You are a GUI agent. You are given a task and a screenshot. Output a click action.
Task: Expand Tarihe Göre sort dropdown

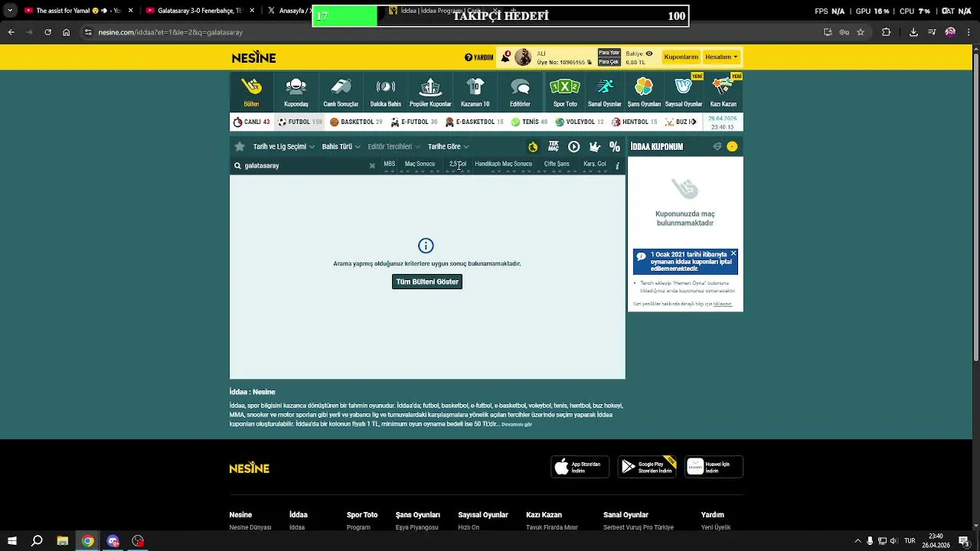[x=448, y=146]
